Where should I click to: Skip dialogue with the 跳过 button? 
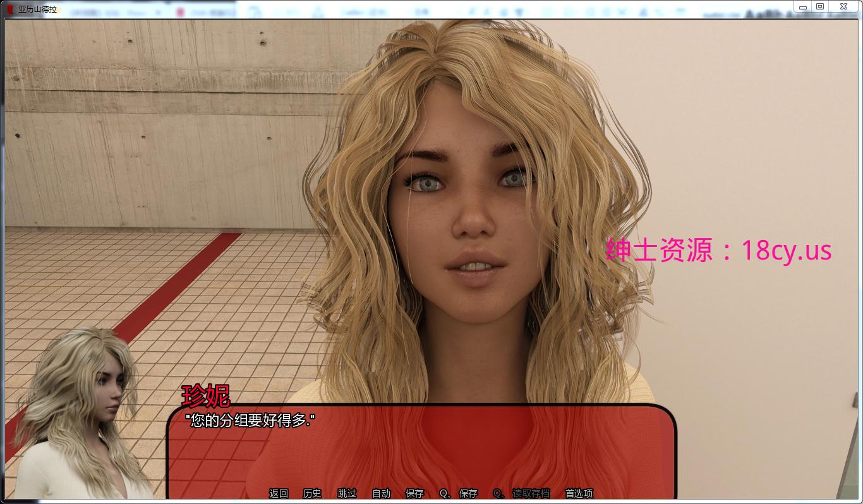[347, 493]
